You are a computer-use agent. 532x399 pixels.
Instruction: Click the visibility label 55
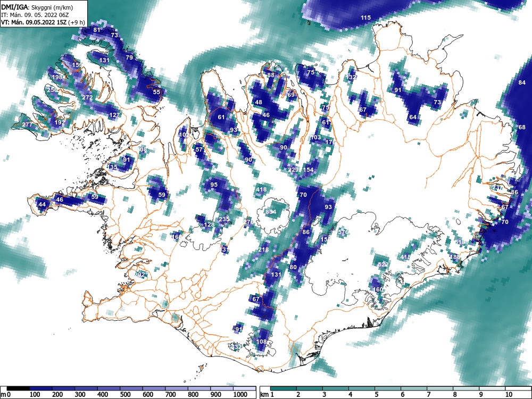click(x=156, y=92)
